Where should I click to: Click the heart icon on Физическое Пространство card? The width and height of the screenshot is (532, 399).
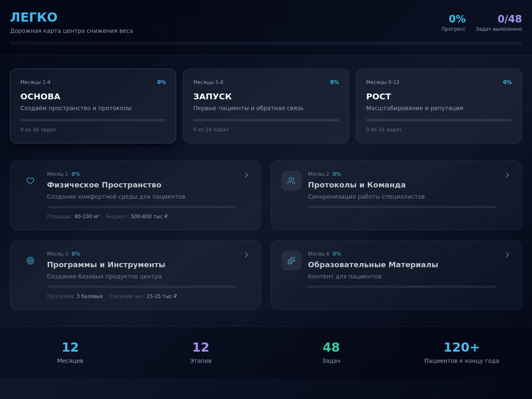[30, 181]
